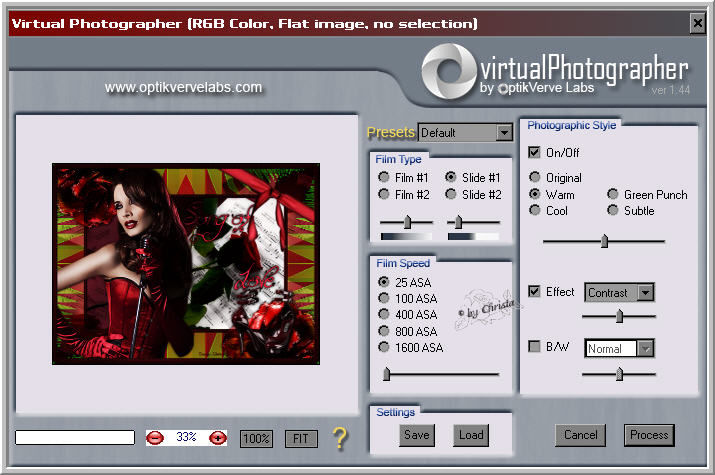Click the Cancel button

click(580, 435)
